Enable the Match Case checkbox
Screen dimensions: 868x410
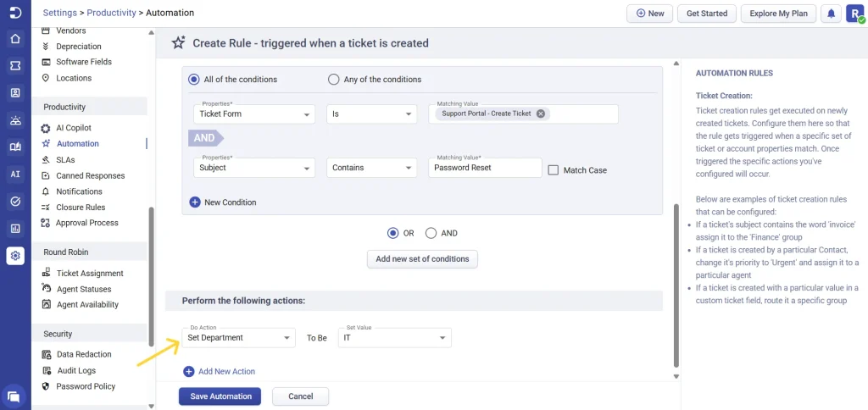coord(554,169)
